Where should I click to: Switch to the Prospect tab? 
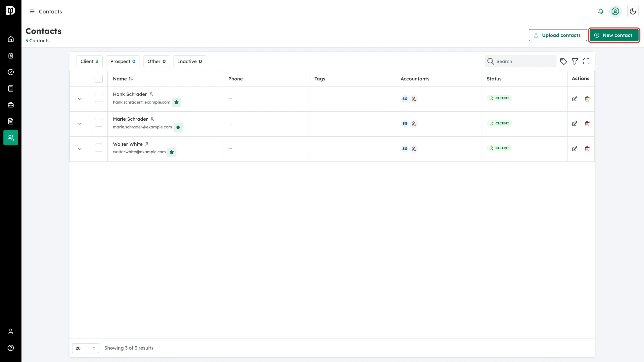pos(123,61)
